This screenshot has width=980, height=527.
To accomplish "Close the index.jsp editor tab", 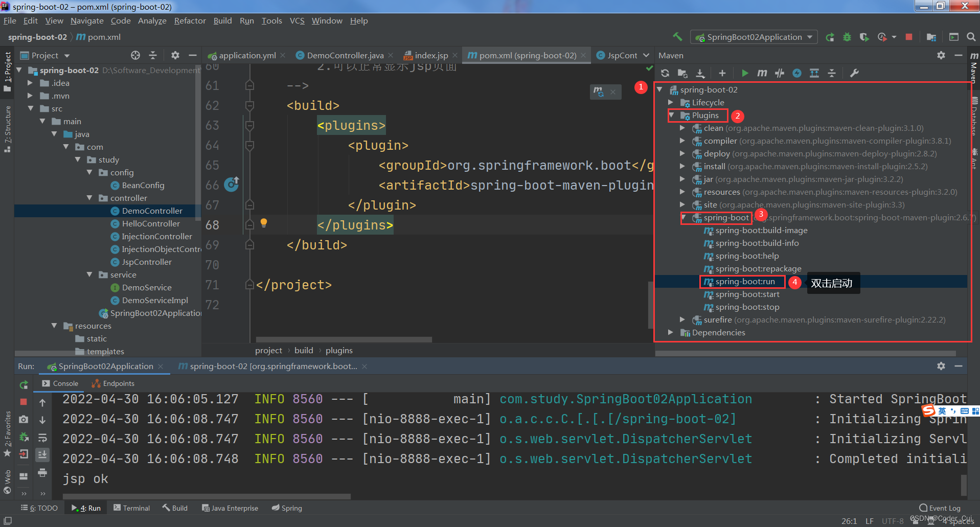I will coord(455,55).
